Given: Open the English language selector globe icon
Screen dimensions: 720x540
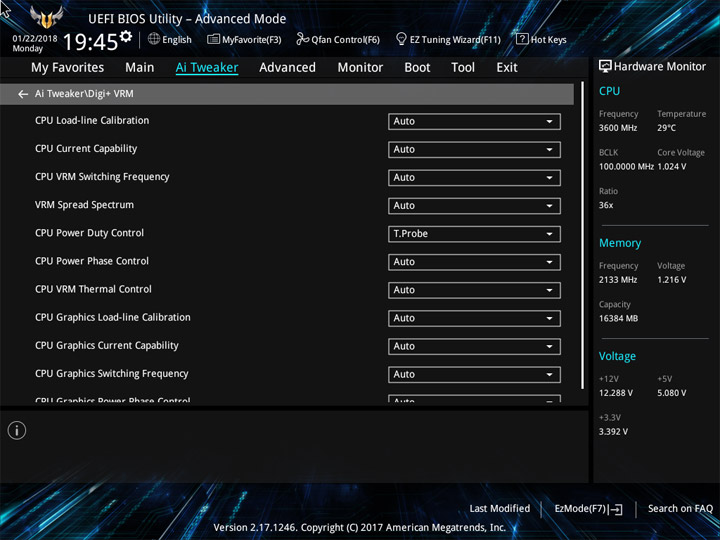Looking at the screenshot, I should click(x=154, y=39).
